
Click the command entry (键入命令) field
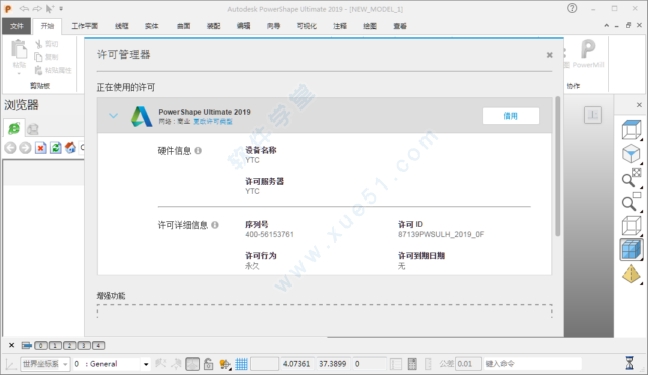click(533, 364)
